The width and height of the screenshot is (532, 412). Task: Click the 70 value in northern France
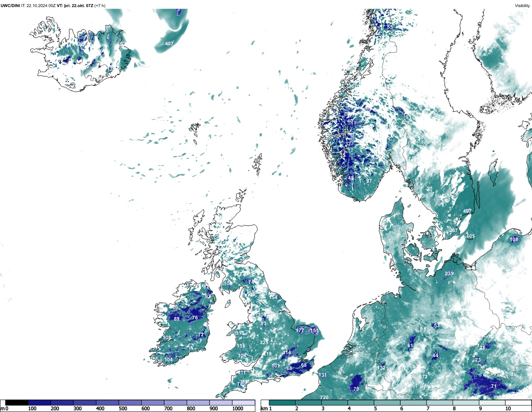tap(356, 389)
